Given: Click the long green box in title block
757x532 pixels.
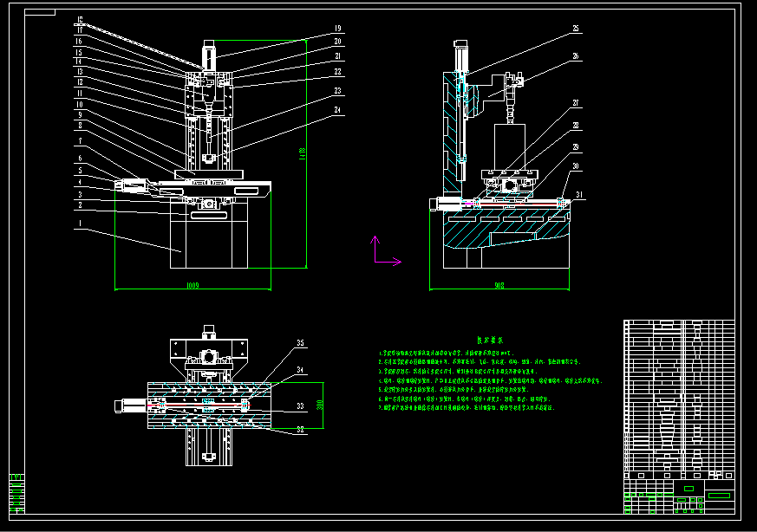Looking at the screenshot, I should [x=720, y=496].
